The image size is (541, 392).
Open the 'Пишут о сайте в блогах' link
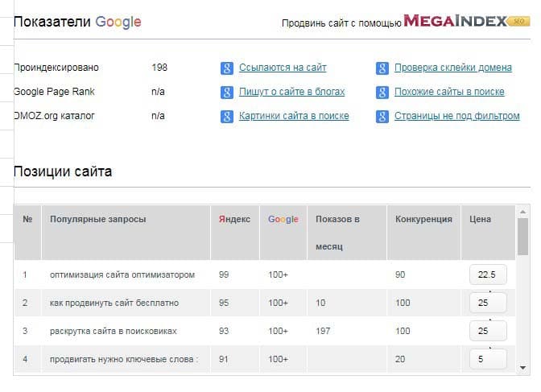pyautogui.click(x=291, y=93)
